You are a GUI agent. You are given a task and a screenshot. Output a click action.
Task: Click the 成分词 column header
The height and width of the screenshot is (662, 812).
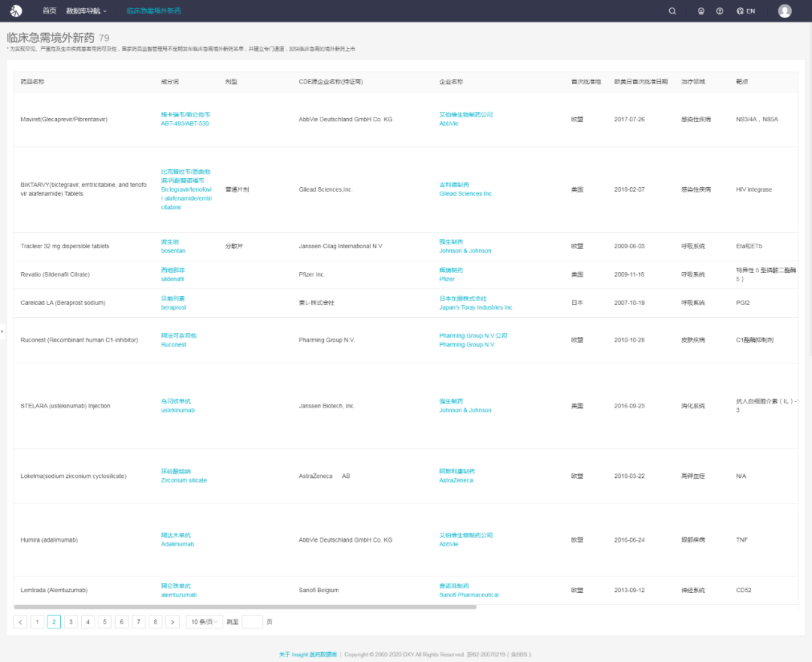[170, 82]
